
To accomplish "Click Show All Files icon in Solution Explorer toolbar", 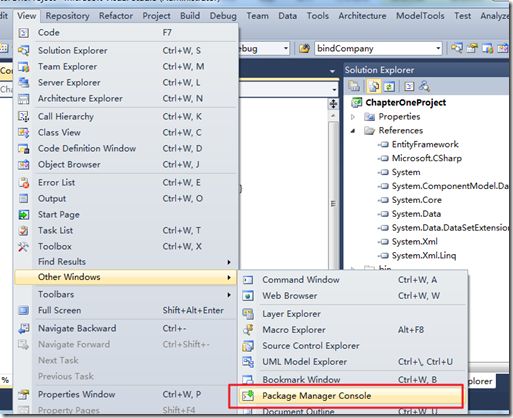I will (x=374, y=87).
